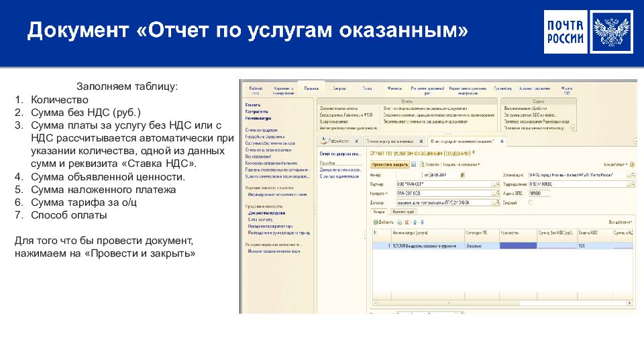The width and height of the screenshot is (644, 362).
Task: Click the copy row icon in table toolbar
Action: coord(399,223)
